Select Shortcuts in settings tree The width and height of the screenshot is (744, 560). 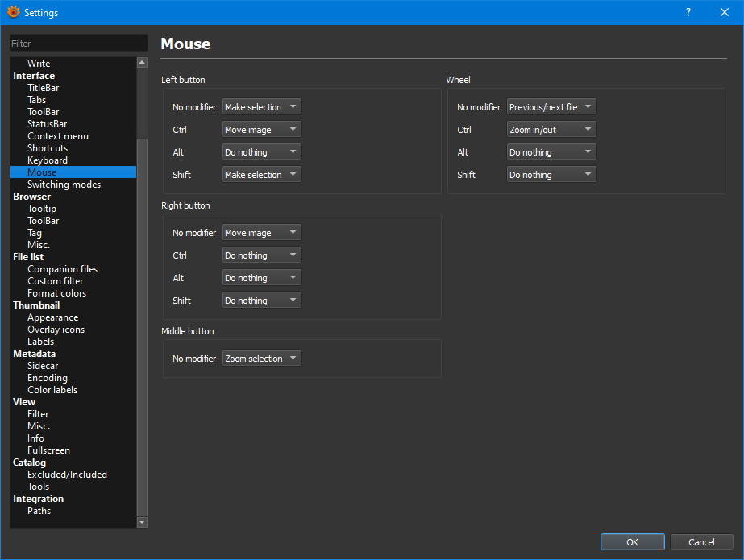[48, 148]
